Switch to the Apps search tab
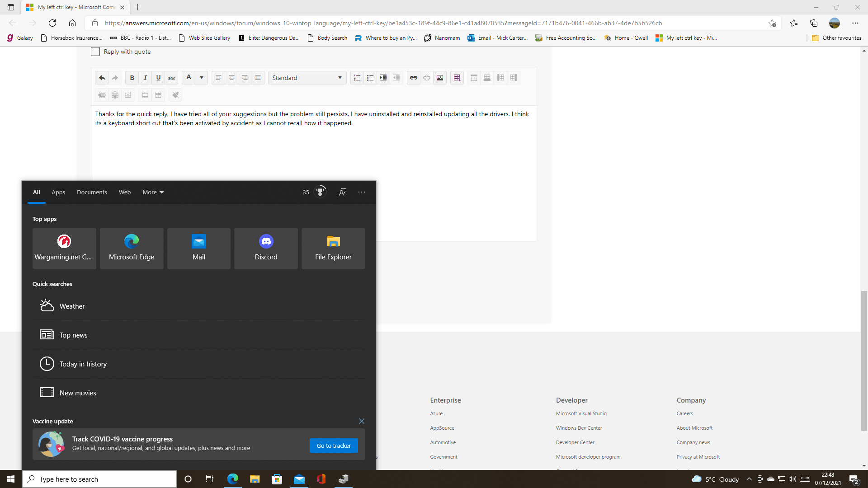The width and height of the screenshot is (868, 488). pyautogui.click(x=58, y=192)
